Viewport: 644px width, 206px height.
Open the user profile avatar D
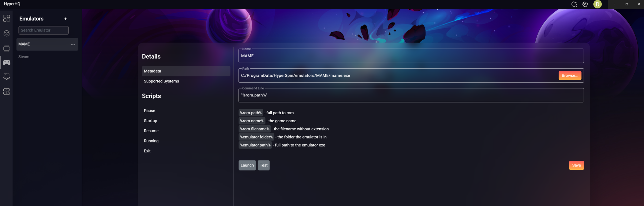(x=597, y=4)
